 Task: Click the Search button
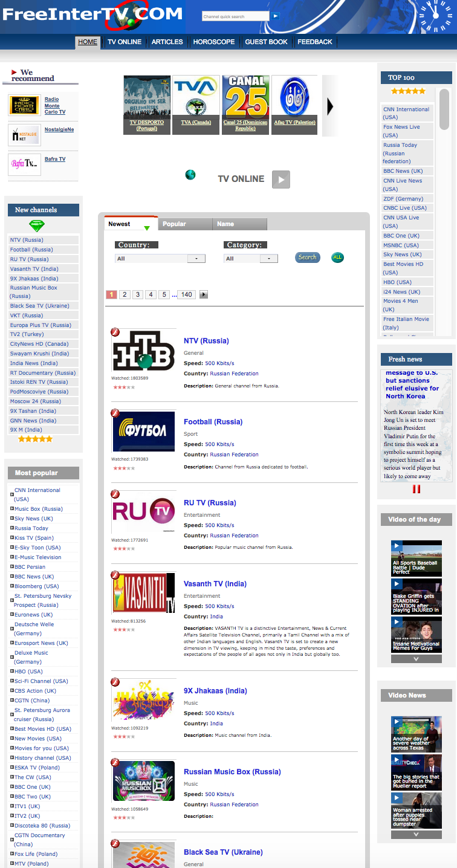(x=308, y=257)
